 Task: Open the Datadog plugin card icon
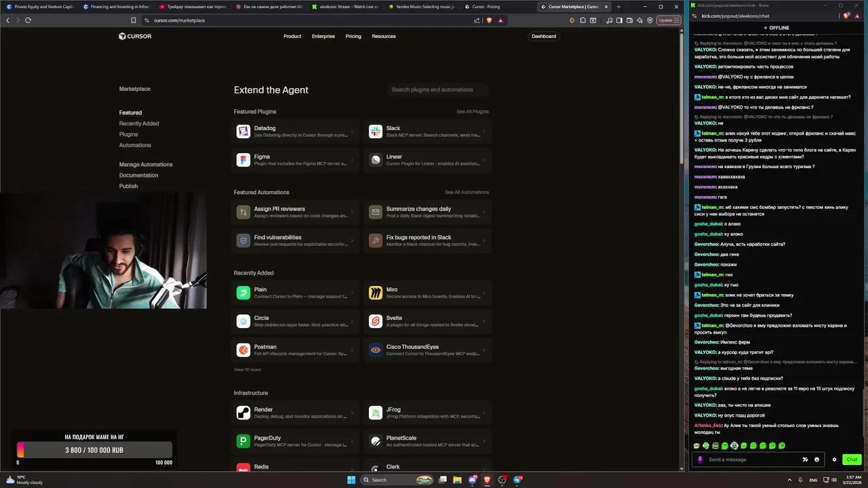click(243, 131)
